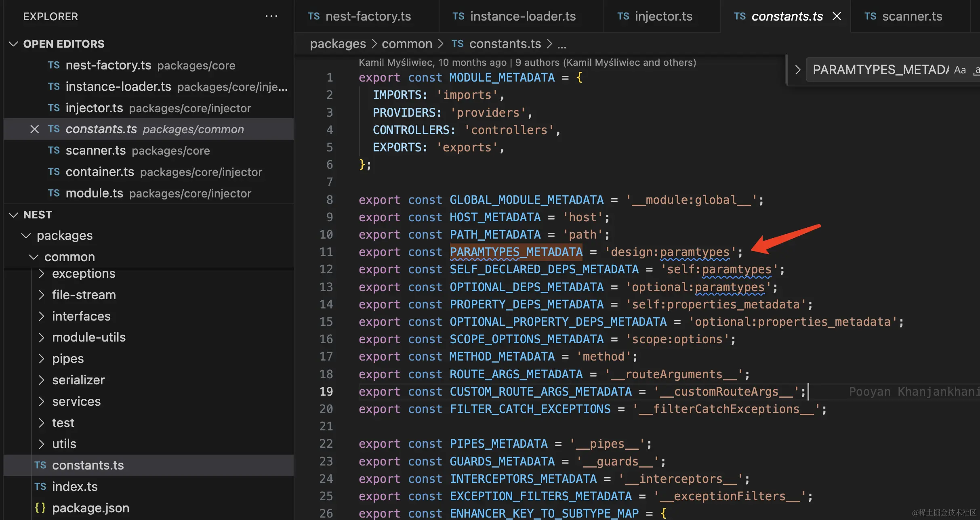980x520 pixels.
Task: Collapse the NEST workspace section
Action: [x=13, y=215]
